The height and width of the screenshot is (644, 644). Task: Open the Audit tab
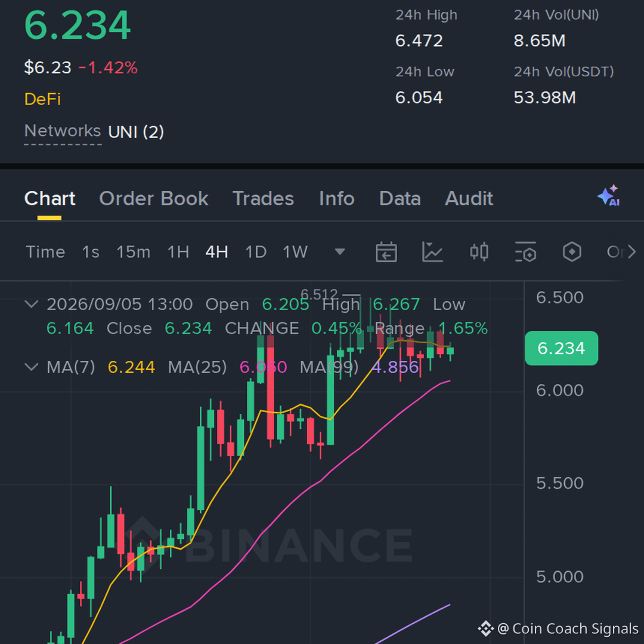tap(469, 199)
